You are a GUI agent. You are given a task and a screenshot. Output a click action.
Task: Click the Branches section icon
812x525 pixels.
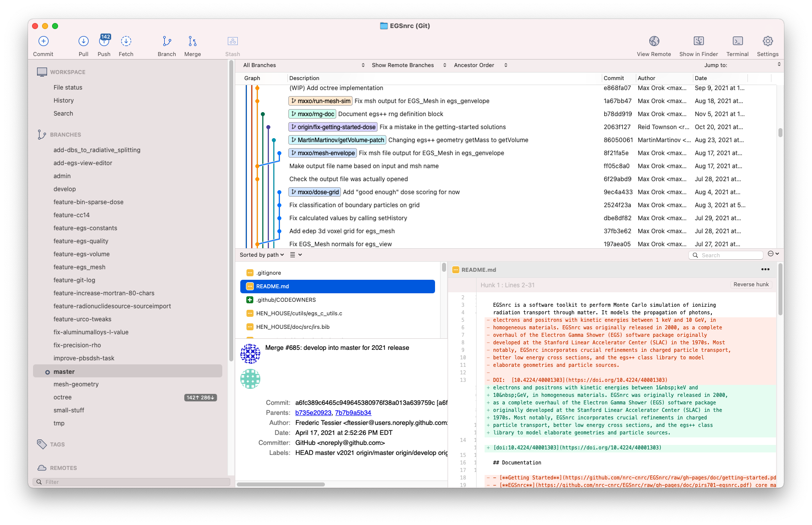(42, 135)
